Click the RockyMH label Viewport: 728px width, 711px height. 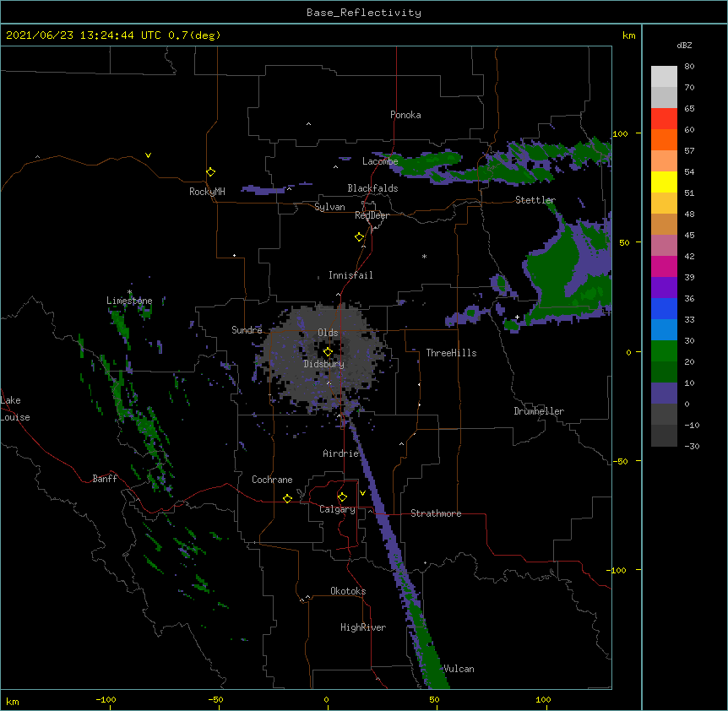pyautogui.click(x=207, y=192)
